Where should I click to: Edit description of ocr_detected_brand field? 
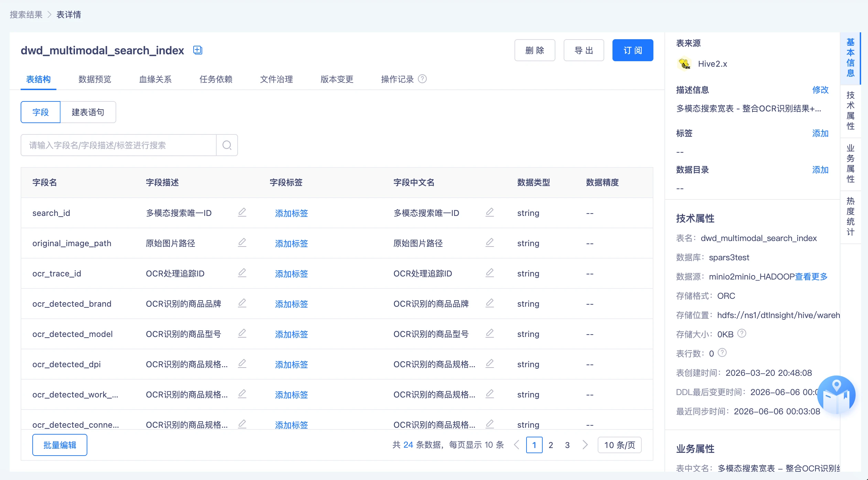pos(242,303)
